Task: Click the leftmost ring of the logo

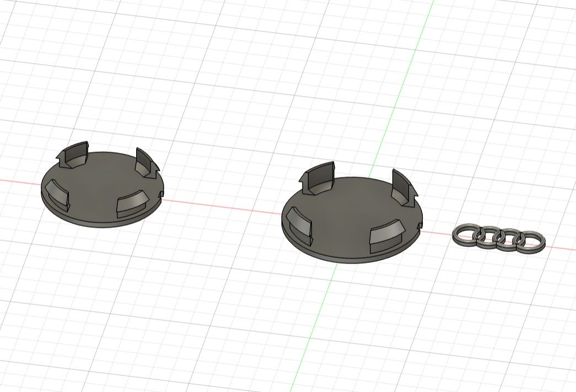Action: (464, 236)
